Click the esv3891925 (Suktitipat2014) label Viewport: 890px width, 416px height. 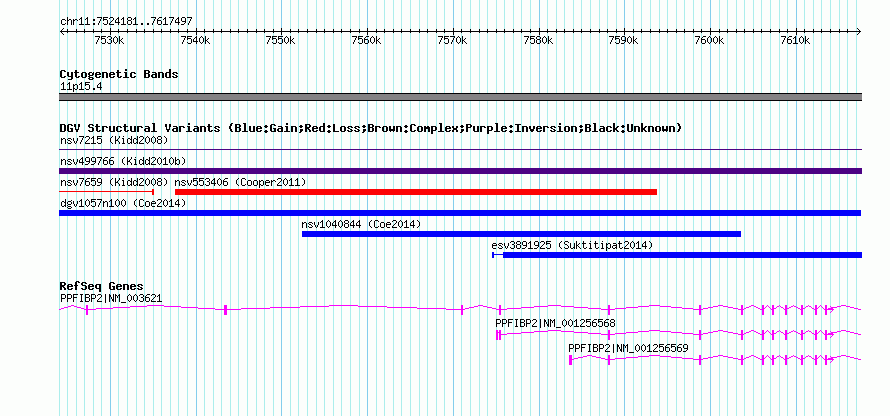(572, 245)
